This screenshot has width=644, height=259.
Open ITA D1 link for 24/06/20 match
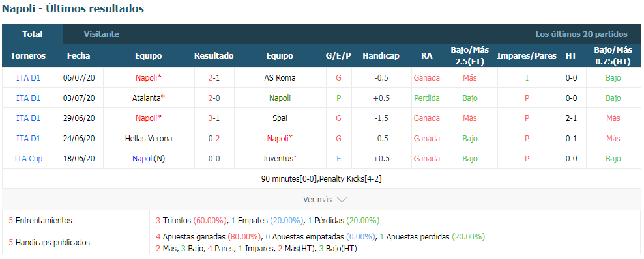coord(28,139)
